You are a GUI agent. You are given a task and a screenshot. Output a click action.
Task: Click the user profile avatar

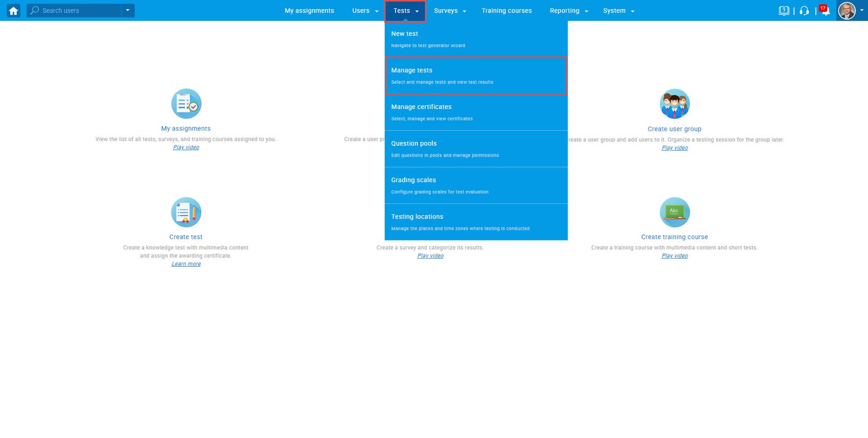847,10
